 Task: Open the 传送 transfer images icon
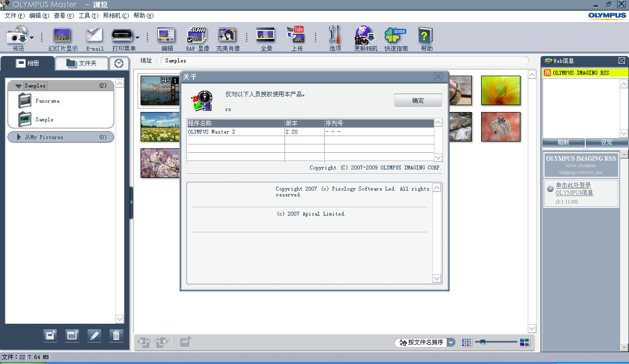pos(17,35)
